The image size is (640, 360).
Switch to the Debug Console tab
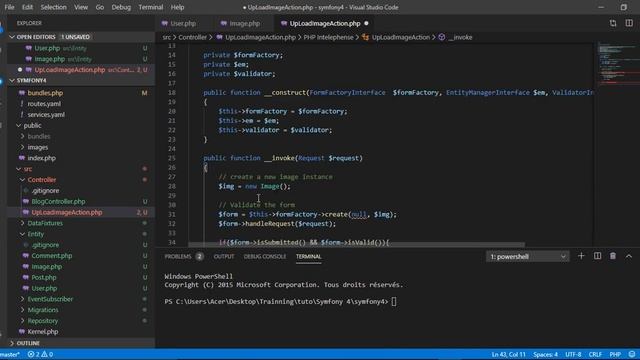265,257
